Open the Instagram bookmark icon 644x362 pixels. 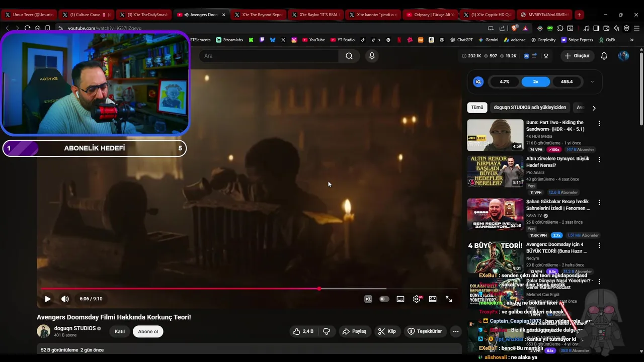click(294, 40)
